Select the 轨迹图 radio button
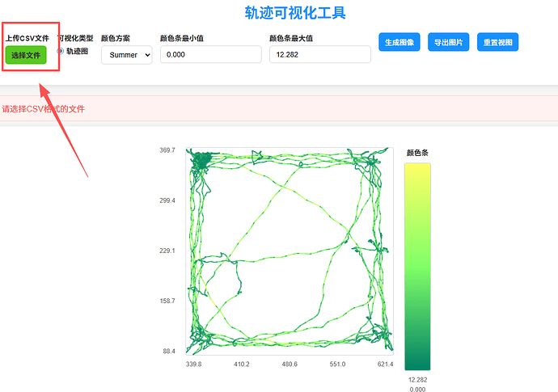Viewport: 558px width, 392px height. [x=61, y=52]
